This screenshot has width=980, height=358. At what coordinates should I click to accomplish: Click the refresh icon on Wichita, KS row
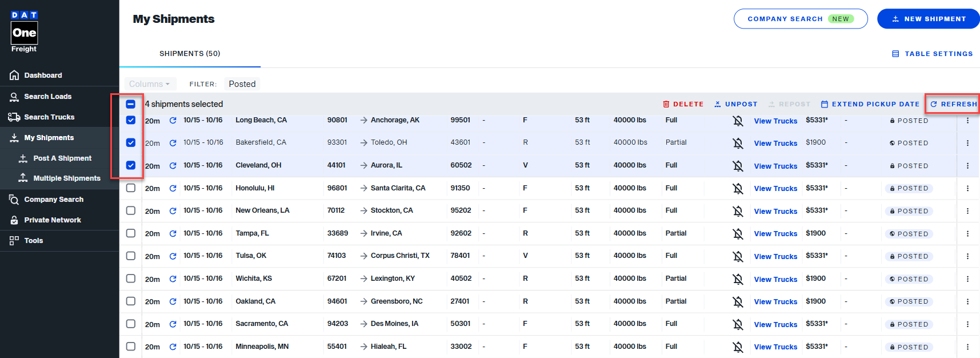coord(173,279)
